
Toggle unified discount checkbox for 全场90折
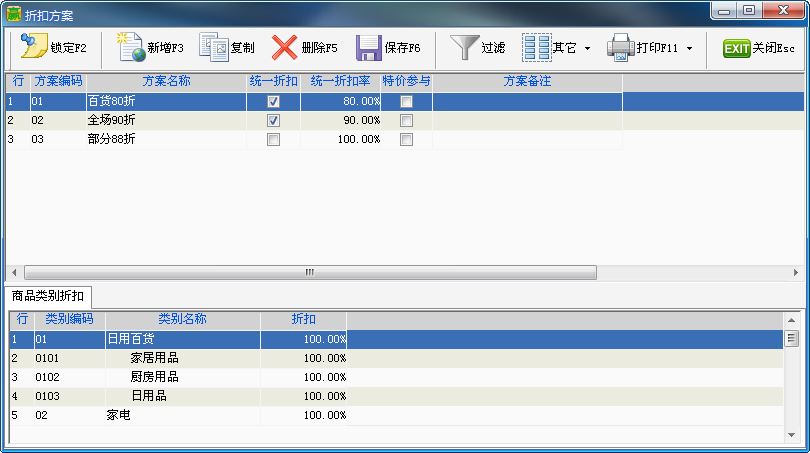pos(273,121)
